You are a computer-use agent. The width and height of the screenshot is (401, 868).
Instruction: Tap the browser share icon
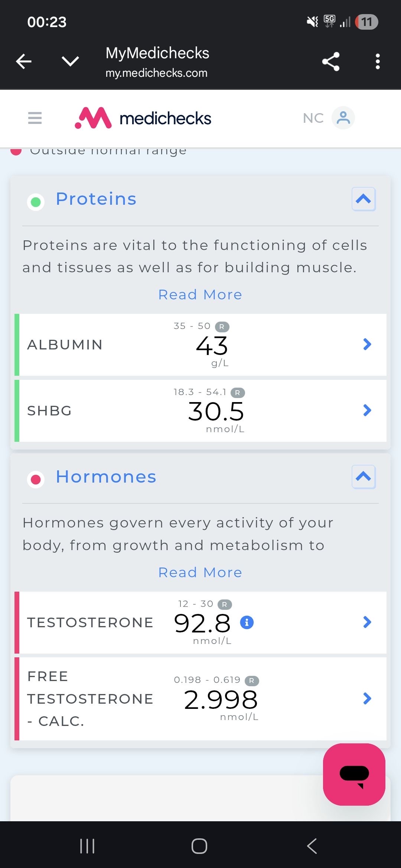tap(331, 62)
